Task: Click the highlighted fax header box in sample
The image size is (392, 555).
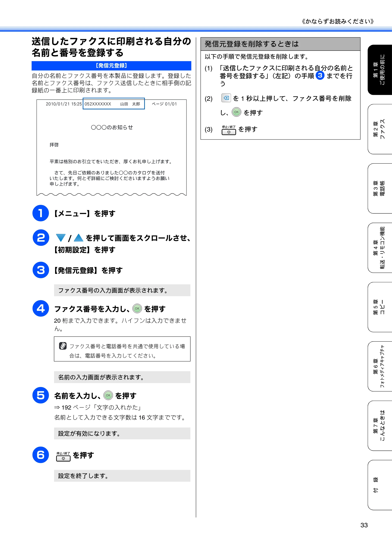Action: pyautogui.click(x=114, y=104)
